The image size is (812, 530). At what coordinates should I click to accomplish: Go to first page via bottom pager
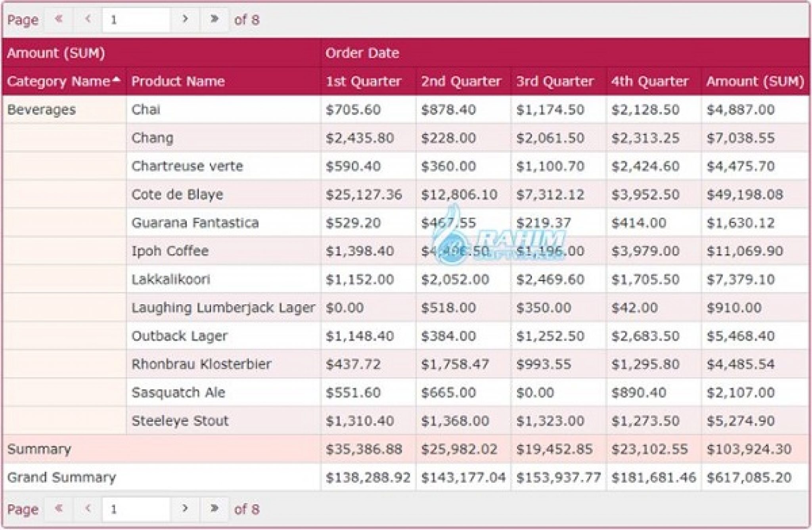click(x=59, y=509)
